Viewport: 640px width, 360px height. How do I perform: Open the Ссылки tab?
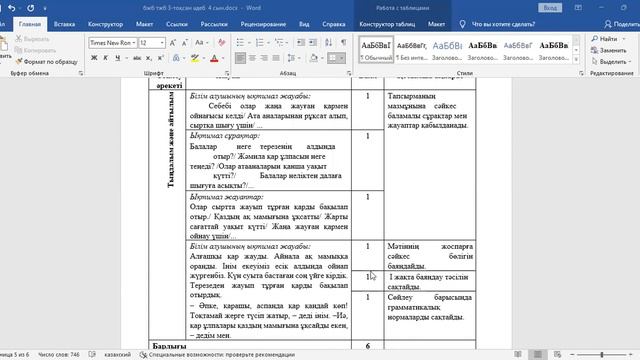pos(177,24)
